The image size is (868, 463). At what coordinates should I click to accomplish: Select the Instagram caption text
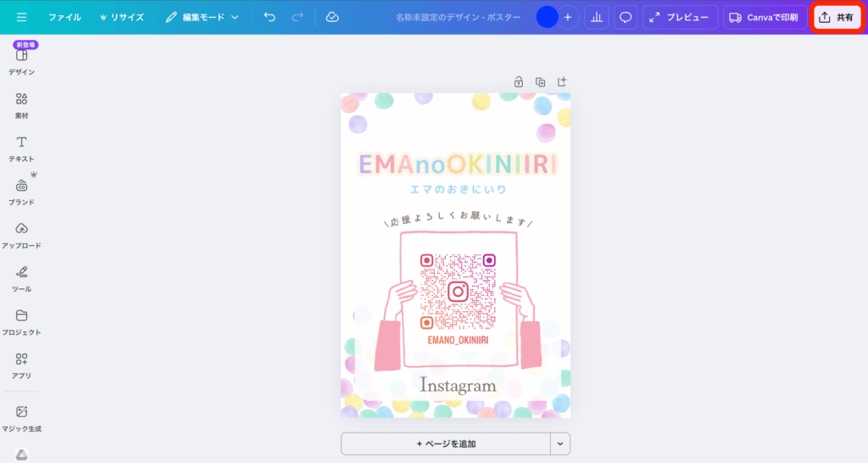pyautogui.click(x=458, y=385)
